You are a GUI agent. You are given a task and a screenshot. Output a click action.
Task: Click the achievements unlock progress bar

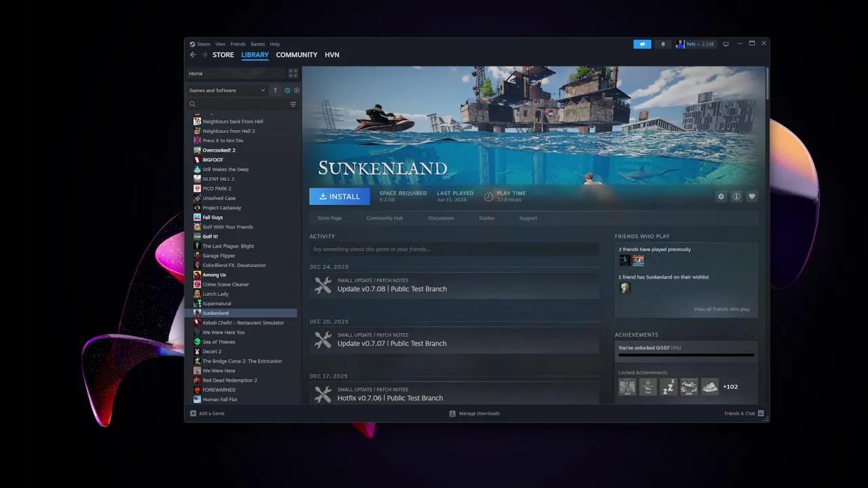[x=686, y=354]
